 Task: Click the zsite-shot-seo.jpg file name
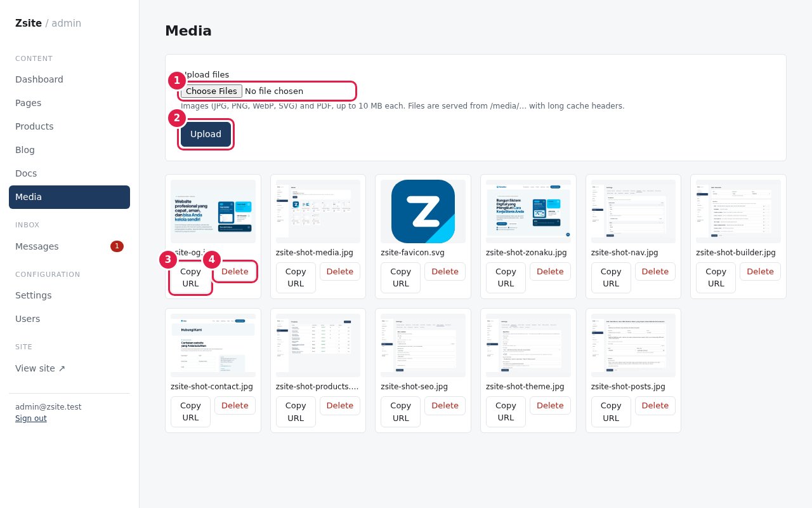[x=414, y=386]
